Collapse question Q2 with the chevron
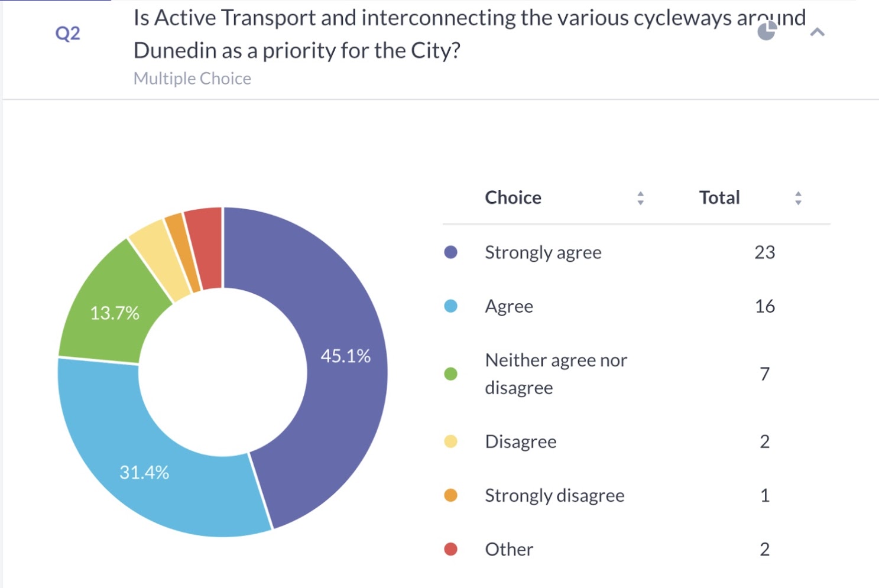 pos(817,33)
